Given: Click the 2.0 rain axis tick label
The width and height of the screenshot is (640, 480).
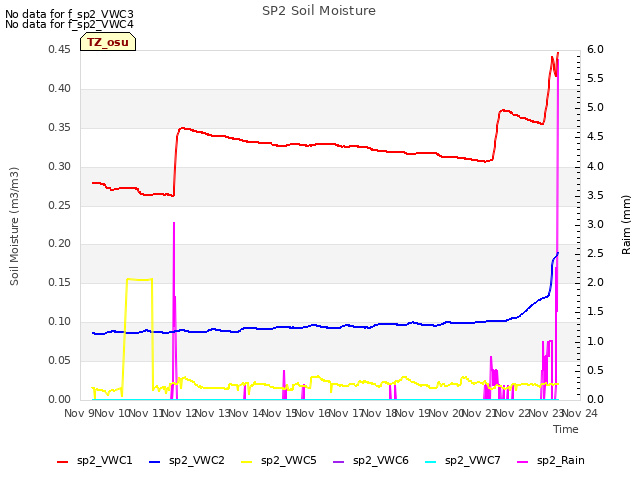Looking at the screenshot, I should [595, 282].
